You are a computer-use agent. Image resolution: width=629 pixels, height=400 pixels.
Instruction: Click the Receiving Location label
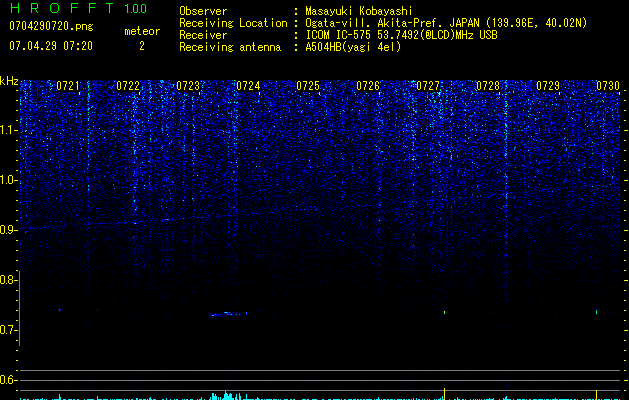tap(233, 23)
